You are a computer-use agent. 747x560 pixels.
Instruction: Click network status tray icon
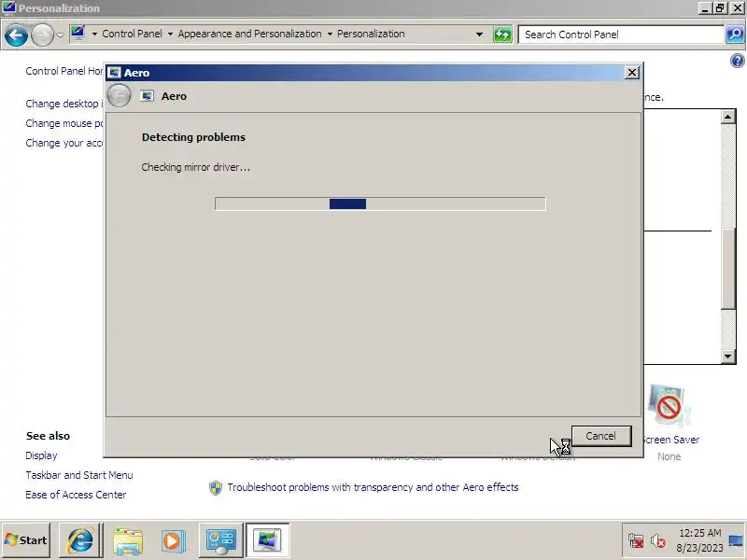point(636,541)
